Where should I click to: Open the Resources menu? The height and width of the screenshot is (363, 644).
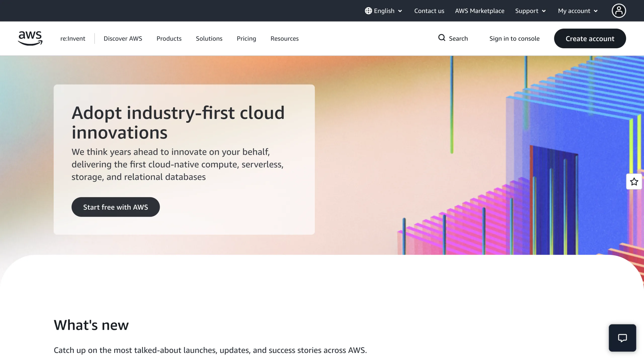click(x=285, y=38)
